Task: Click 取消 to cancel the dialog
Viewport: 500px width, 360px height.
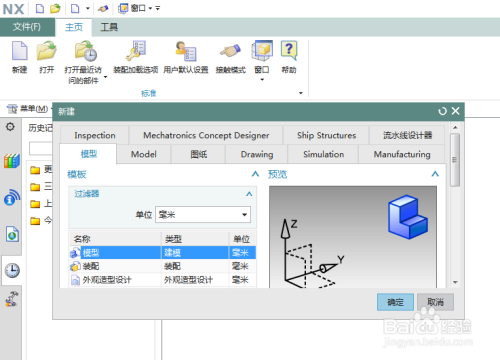Action: (435, 302)
